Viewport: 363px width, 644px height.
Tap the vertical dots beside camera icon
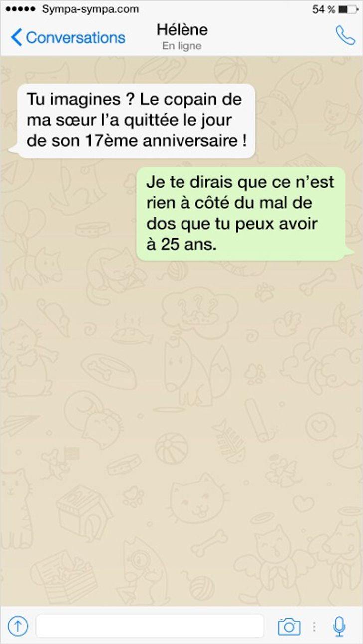(314, 626)
